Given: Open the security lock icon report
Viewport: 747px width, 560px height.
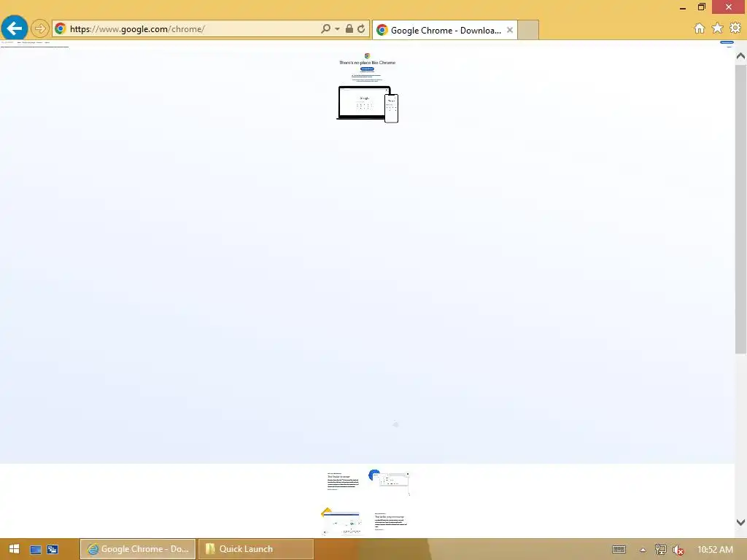Looking at the screenshot, I should [x=349, y=28].
